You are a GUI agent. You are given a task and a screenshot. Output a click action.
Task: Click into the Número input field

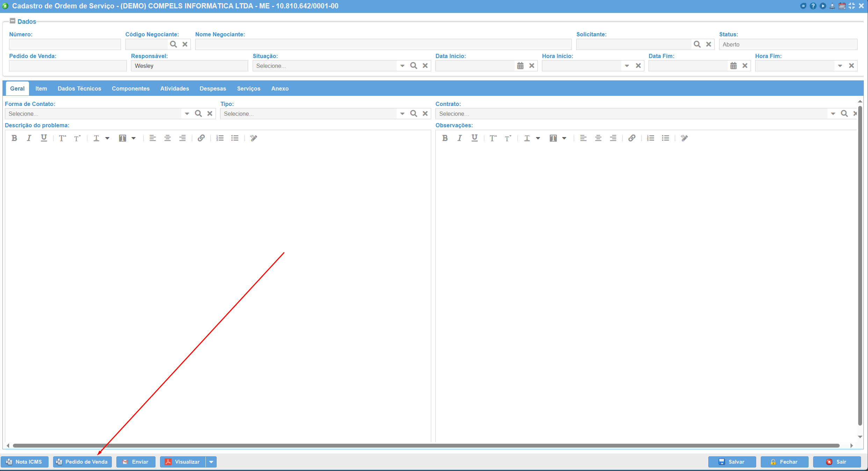tap(65, 44)
